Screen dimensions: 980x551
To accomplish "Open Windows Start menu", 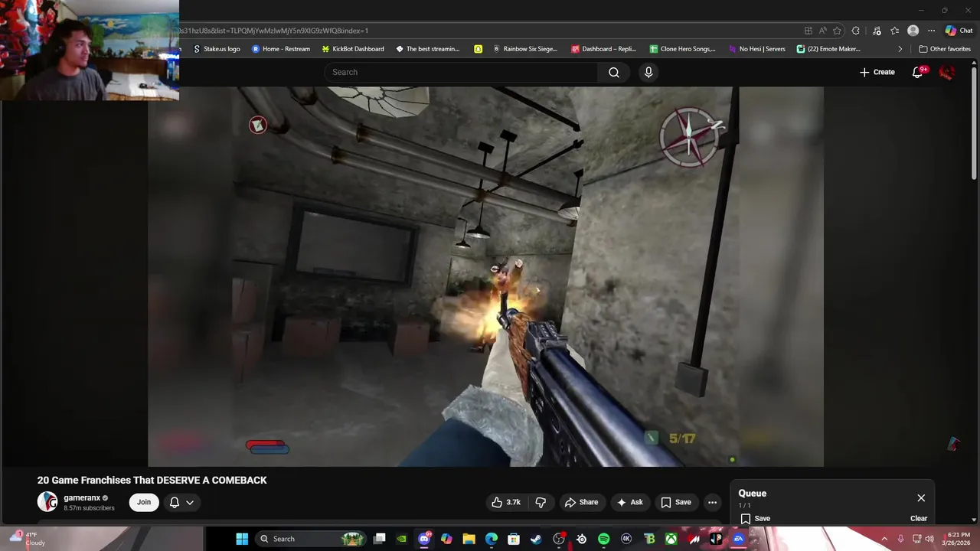I will (242, 539).
